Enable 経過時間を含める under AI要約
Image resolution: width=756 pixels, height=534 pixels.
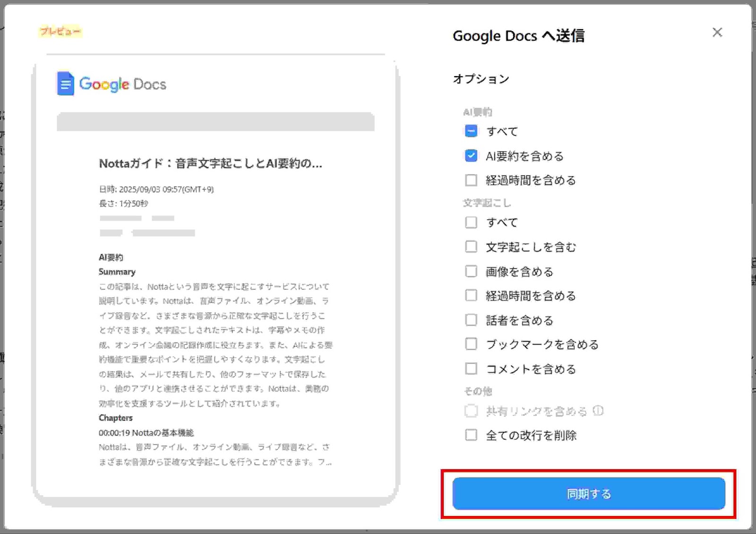click(x=471, y=180)
